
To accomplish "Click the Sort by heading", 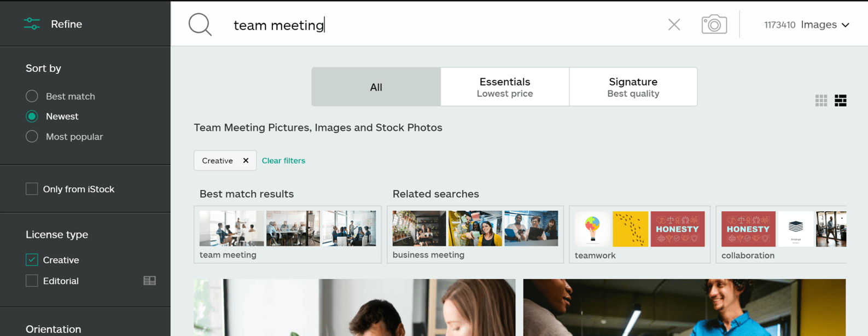I will point(43,68).
